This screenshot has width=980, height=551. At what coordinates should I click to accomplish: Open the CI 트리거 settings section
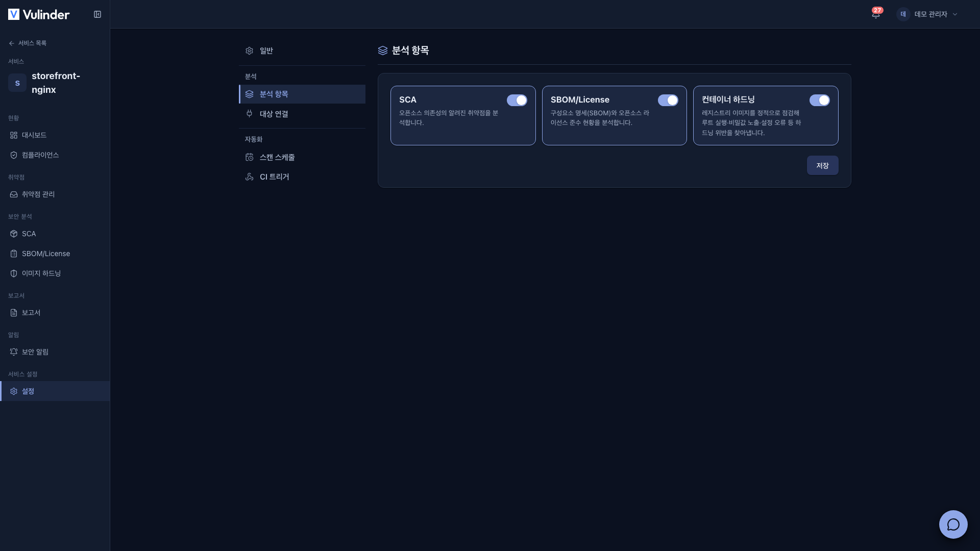(302, 177)
